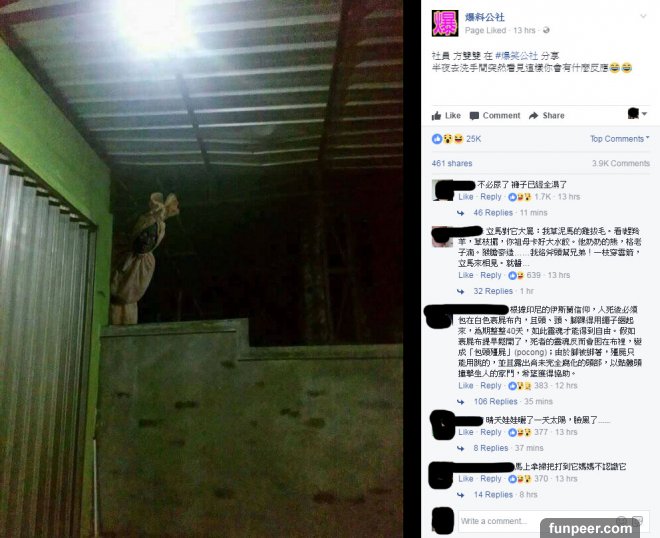Click the Comment speech bubble icon

click(x=474, y=116)
